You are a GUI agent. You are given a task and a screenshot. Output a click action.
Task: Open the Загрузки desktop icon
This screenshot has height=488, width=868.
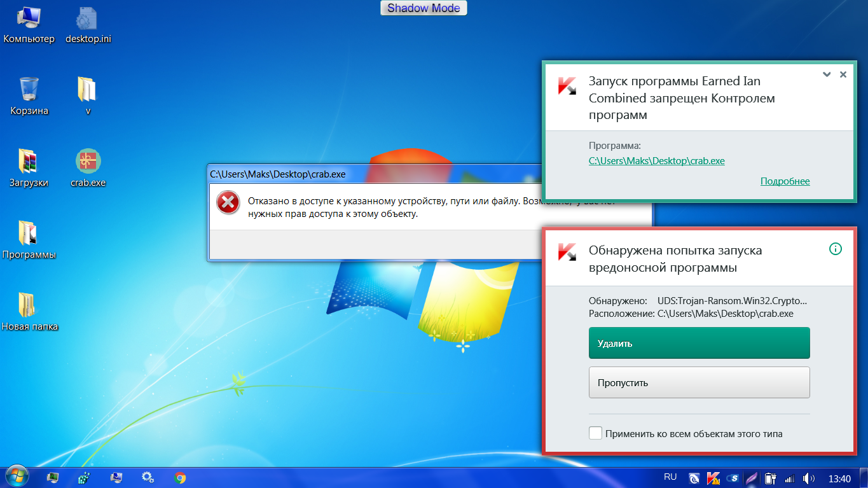click(x=29, y=168)
